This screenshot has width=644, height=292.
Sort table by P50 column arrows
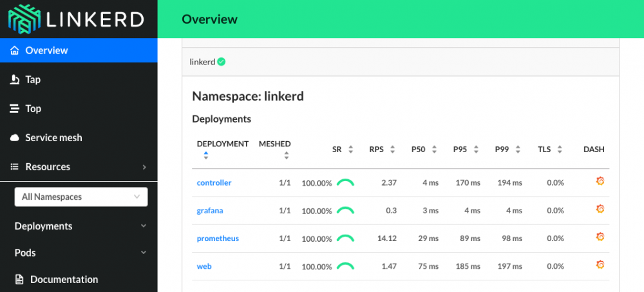pyautogui.click(x=434, y=150)
